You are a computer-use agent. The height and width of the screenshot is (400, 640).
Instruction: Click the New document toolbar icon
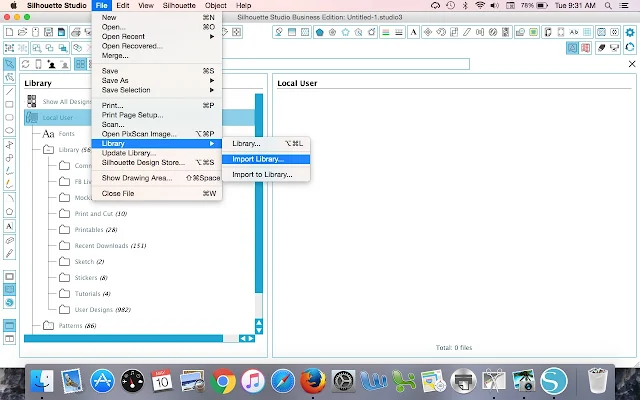9,32
